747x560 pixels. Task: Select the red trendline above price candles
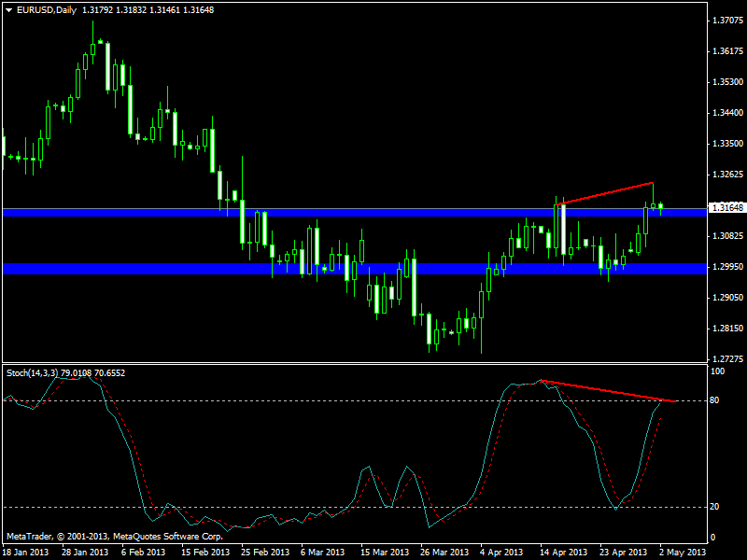point(604,194)
